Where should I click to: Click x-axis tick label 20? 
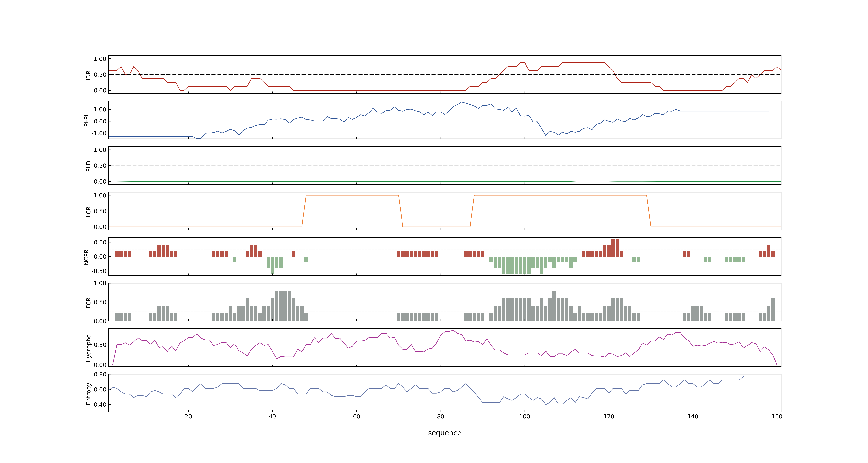click(x=188, y=416)
